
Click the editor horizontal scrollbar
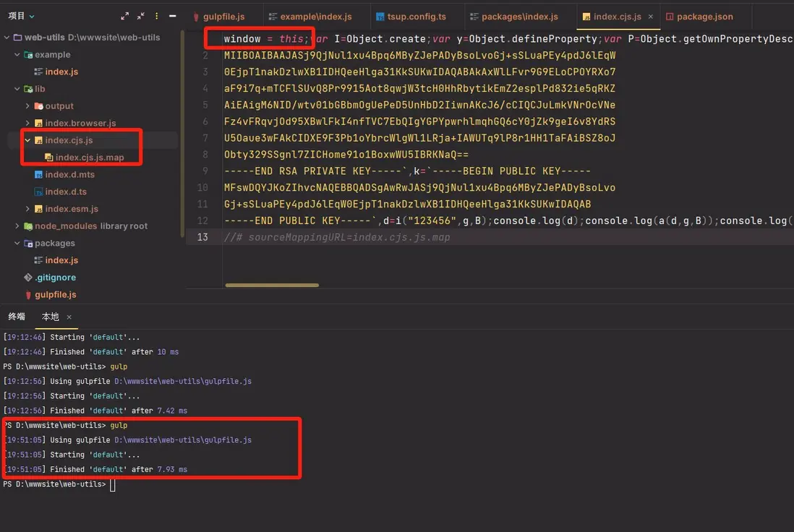coord(272,285)
